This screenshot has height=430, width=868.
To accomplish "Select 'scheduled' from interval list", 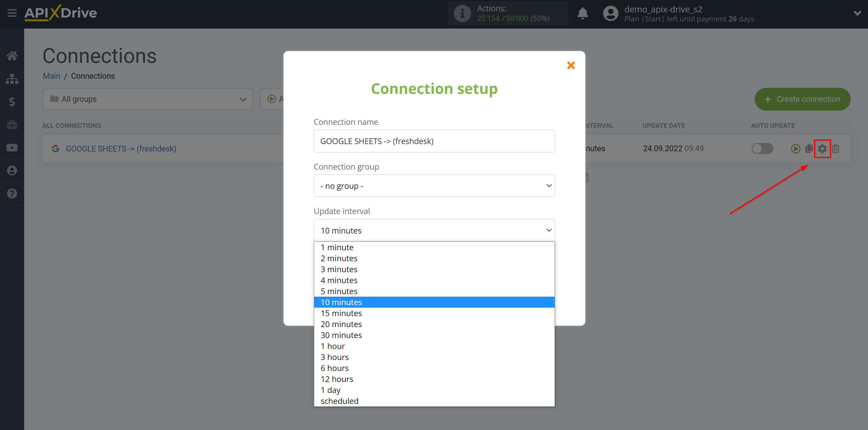I will [x=339, y=401].
